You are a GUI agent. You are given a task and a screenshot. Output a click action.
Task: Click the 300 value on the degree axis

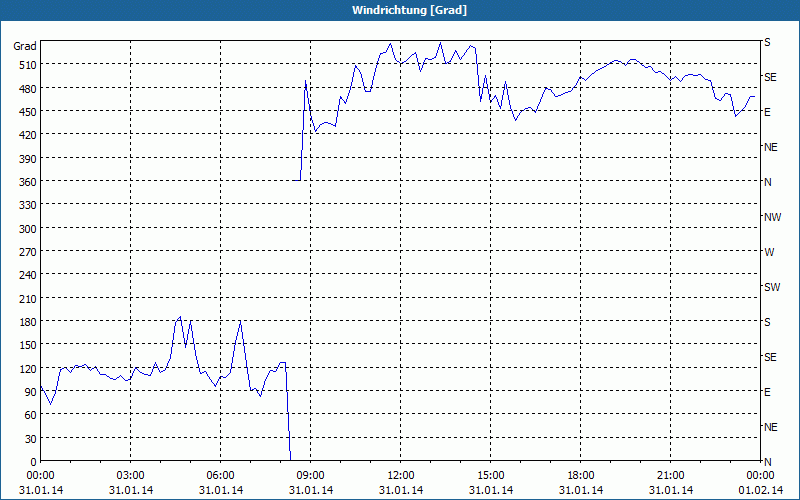pos(28,229)
